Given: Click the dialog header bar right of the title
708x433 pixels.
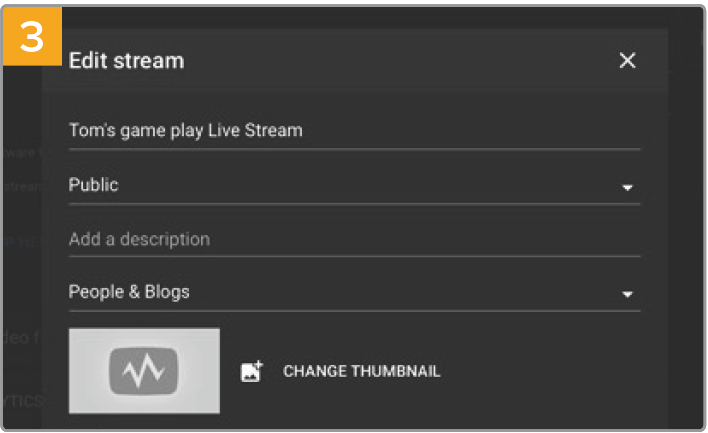Looking at the screenshot, I should pyautogui.click(x=400, y=61).
